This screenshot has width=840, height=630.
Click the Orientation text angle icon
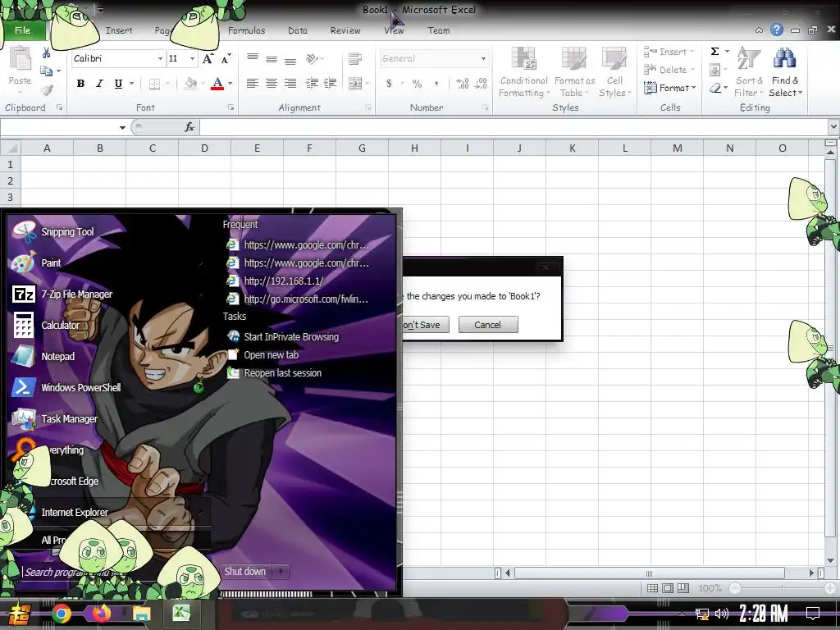click(312, 58)
